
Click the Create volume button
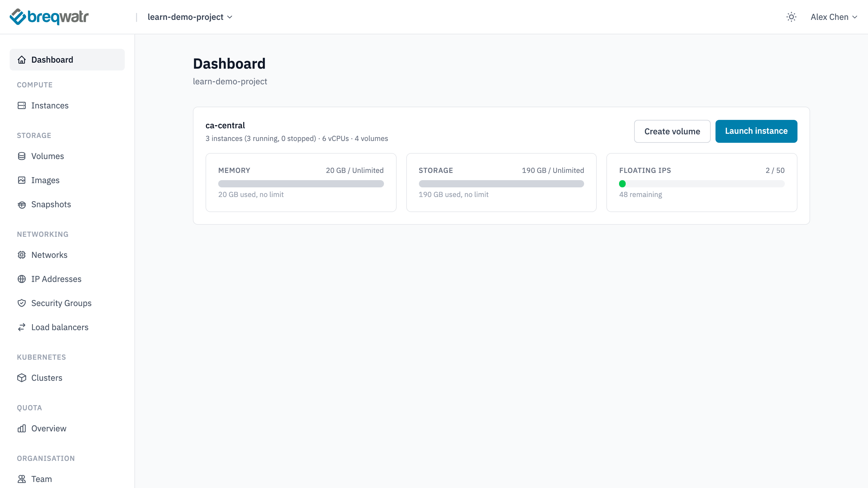[x=672, y=131]
